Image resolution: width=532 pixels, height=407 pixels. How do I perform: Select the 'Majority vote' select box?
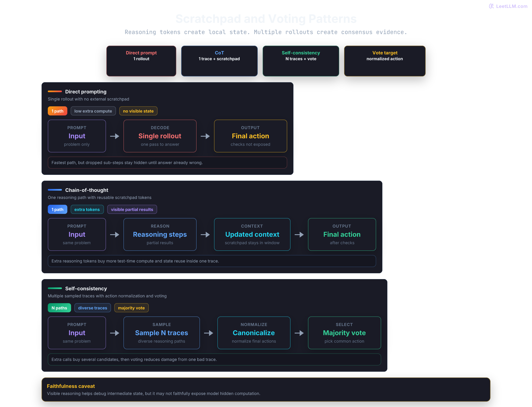[344, 333]
